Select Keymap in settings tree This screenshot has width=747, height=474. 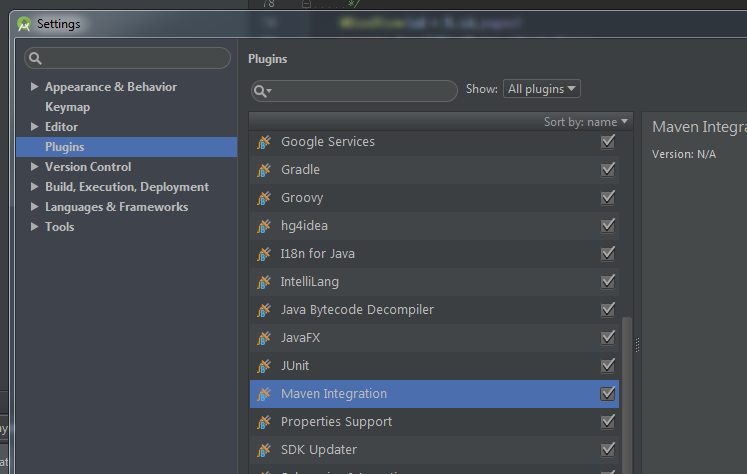68,107
